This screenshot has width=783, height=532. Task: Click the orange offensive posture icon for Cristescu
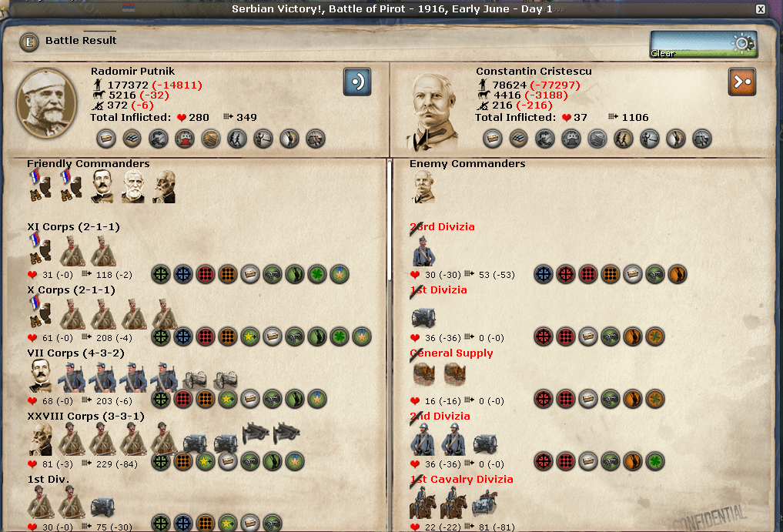[742, 82]
